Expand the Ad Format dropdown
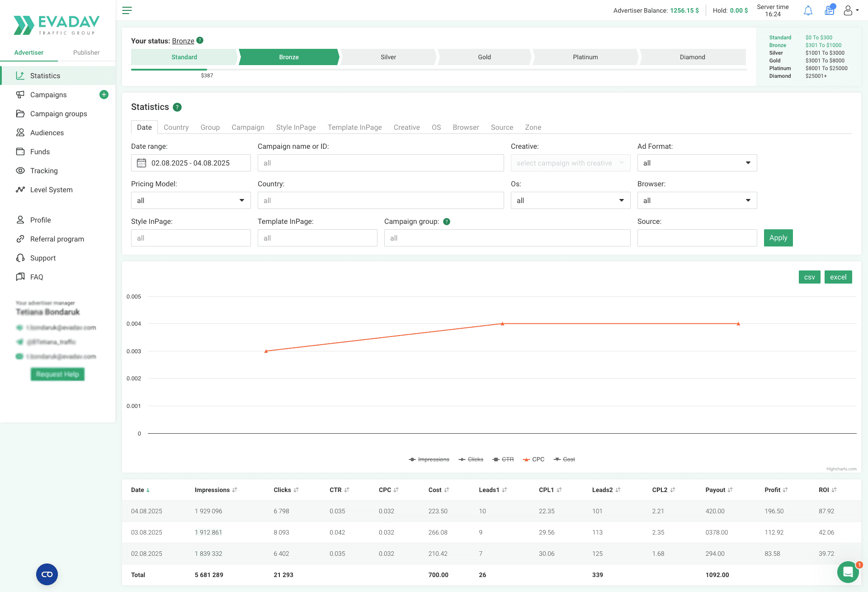This screenshot has height=592, width=868. [697, 163]
